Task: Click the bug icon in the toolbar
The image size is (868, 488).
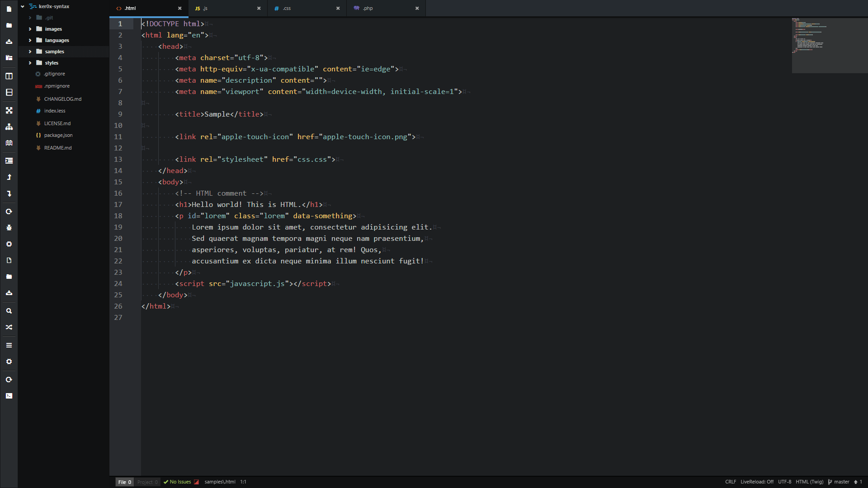Action: [x=9, y=228]
